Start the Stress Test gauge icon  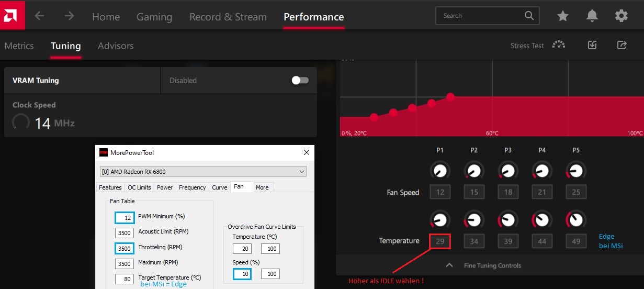click(x=559, y=45)
